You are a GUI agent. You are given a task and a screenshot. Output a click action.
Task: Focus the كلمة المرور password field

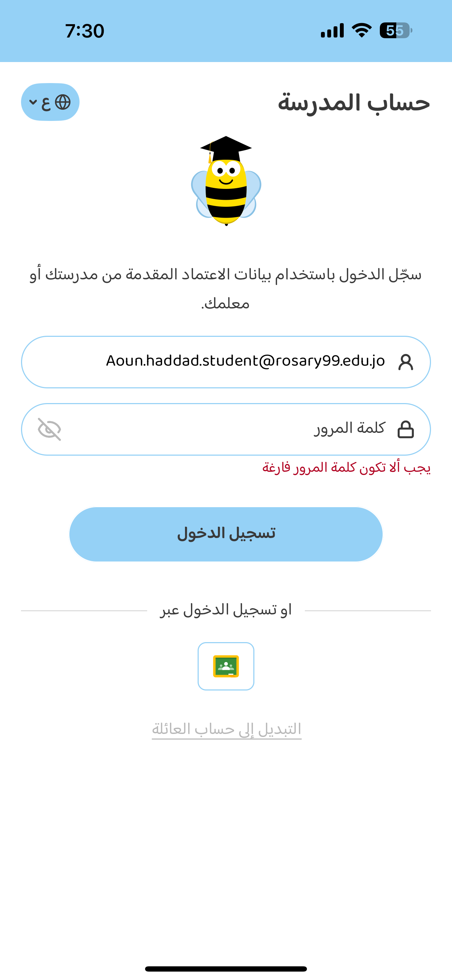[x=228, y=429]
